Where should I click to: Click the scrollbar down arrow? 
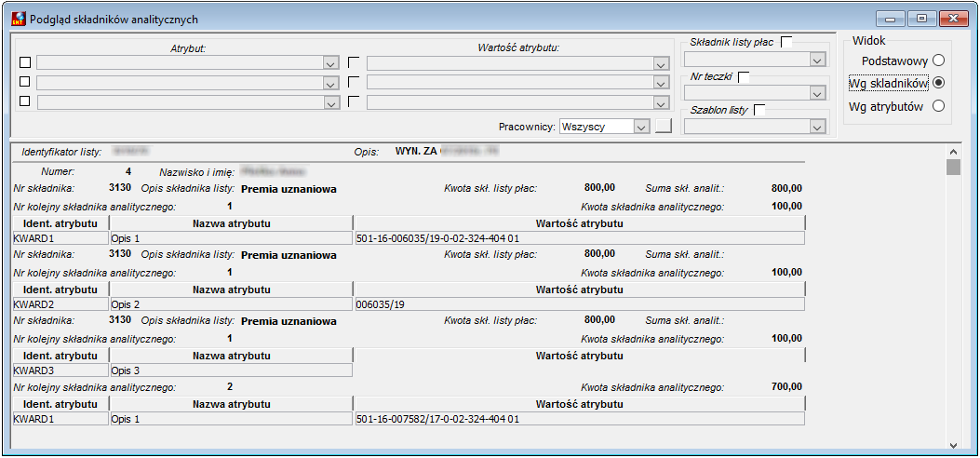(x=953, y=445)
